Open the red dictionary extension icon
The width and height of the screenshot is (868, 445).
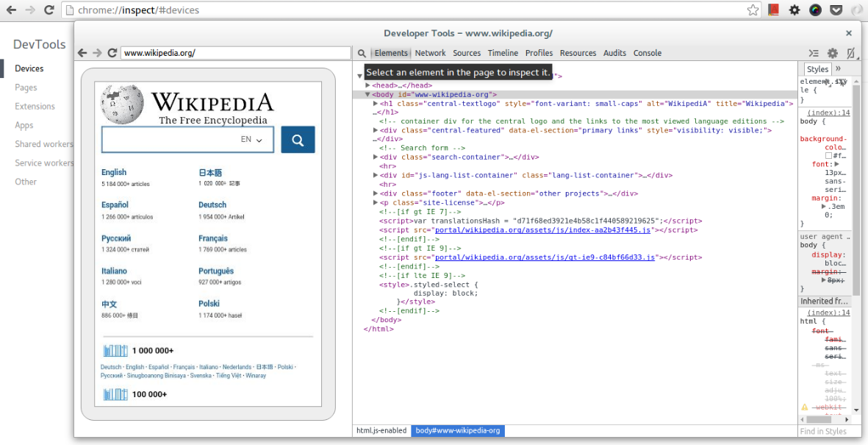point(773,10)
